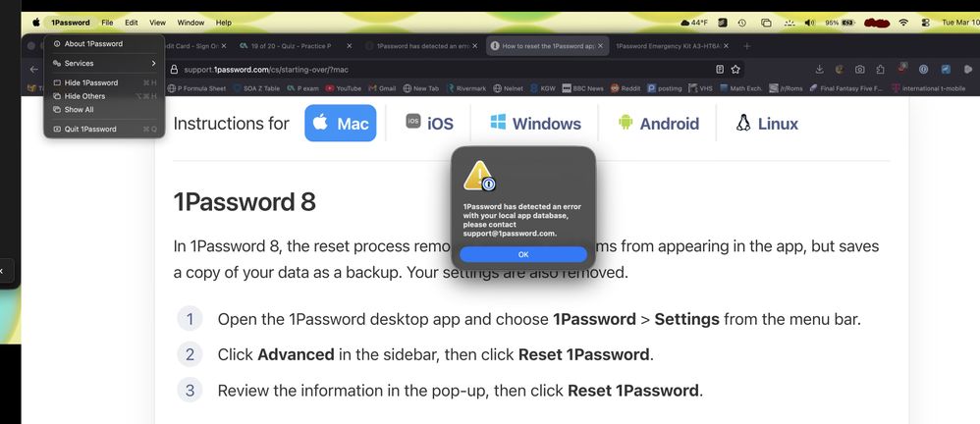Open the 1Password browser extension icon

point(923,70)
